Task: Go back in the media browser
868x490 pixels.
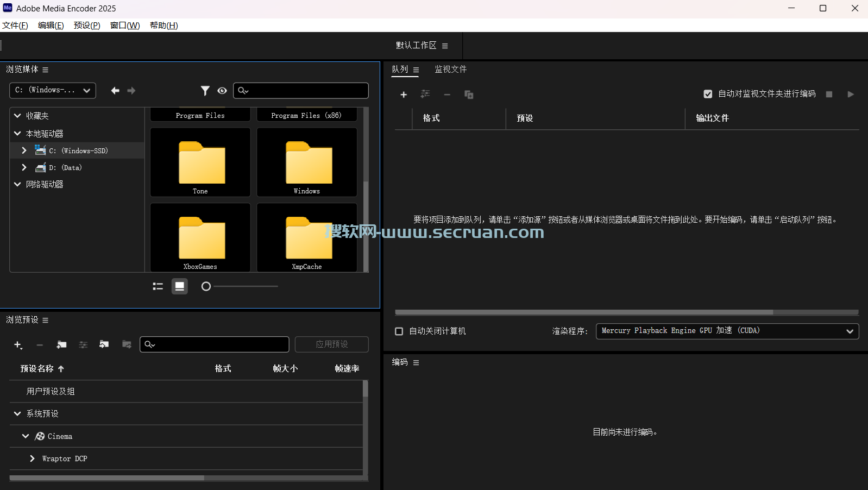Action: point(115,91)
